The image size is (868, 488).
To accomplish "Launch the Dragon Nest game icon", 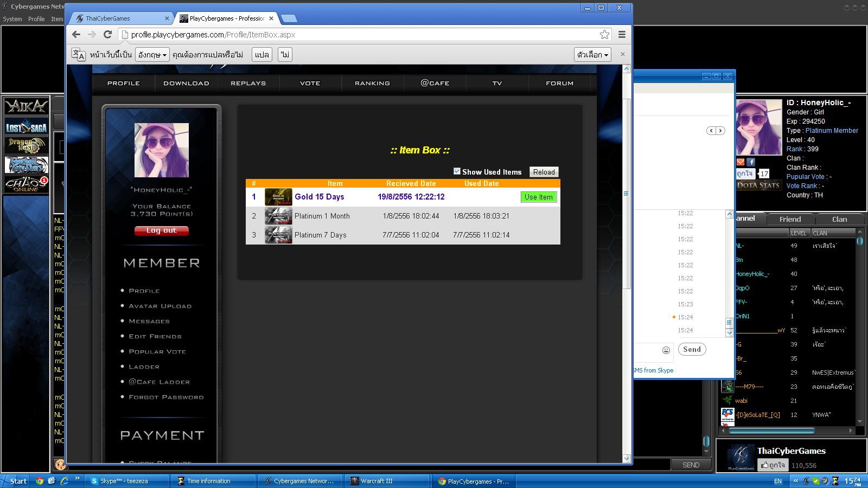I will coord(27,145).
